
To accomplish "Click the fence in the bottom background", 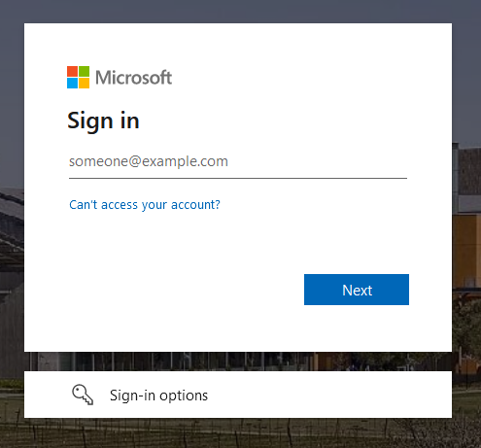I will (240, 433).
